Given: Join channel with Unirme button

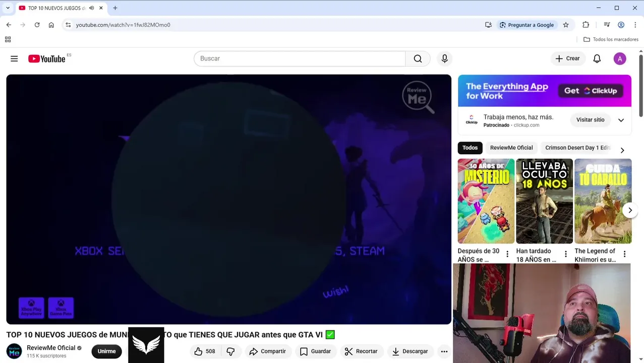Looking at the screenshot, I should (x=106, y=351).
